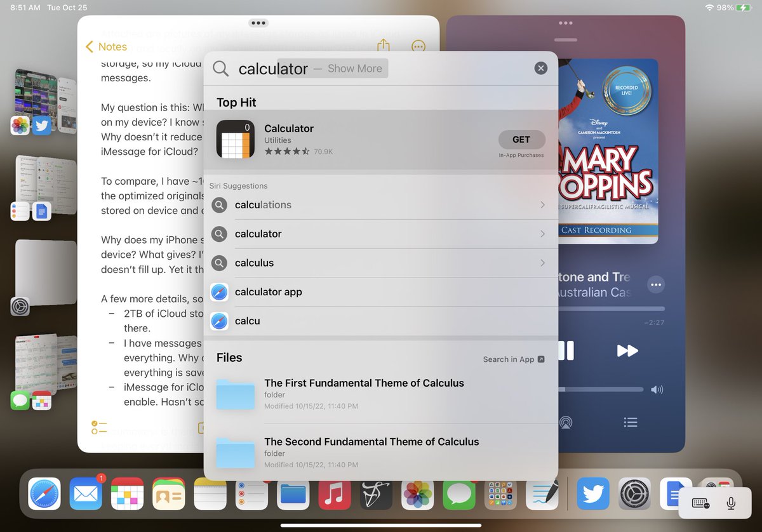Expand the calculations Siri suggestion chevron
Screen dimensions: 762x532
[x=542, y=205]
